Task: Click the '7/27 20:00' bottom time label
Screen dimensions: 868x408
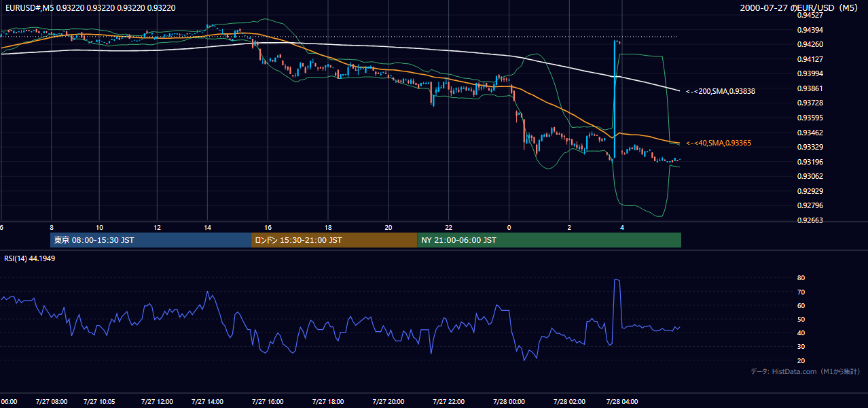Action: [x=388, y=402]
